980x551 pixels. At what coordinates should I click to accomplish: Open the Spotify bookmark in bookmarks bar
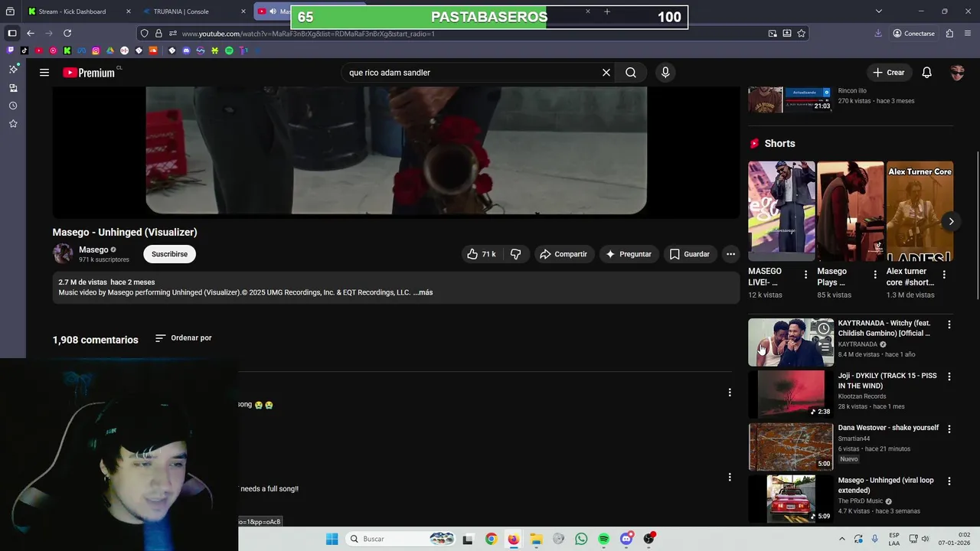[229, 51]
